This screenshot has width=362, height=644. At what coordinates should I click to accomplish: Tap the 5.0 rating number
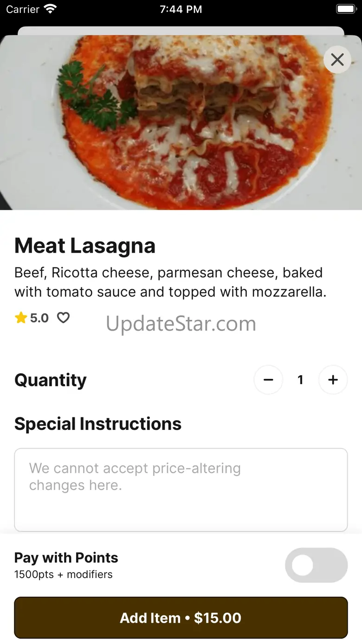click(39, 318)
